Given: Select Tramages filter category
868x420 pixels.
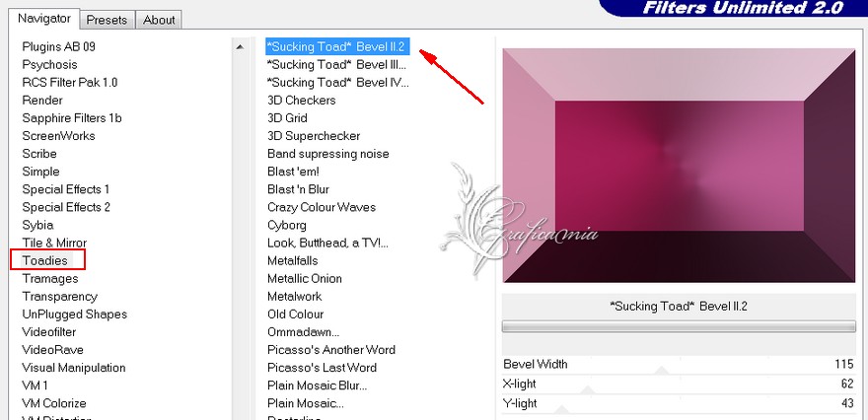Looking at the screenshot, I should [50, 278].
